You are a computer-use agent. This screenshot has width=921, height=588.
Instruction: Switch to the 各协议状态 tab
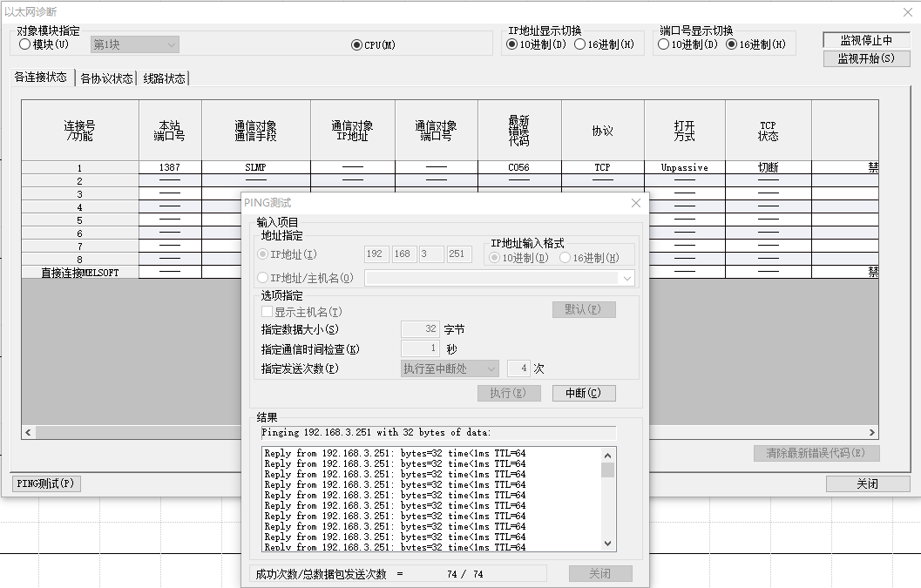coord(106,78)
